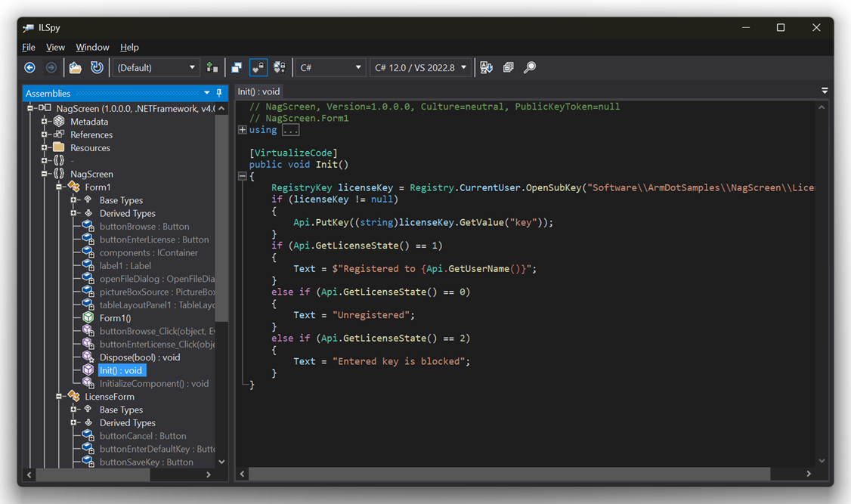Pin the Assemblies panel with the pin icon

pyautogui.click(x=218, y=93)
